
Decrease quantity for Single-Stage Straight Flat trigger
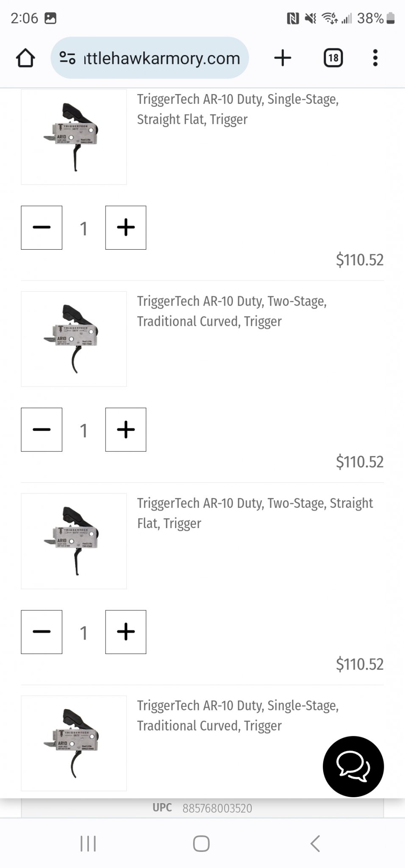(42, 228)
